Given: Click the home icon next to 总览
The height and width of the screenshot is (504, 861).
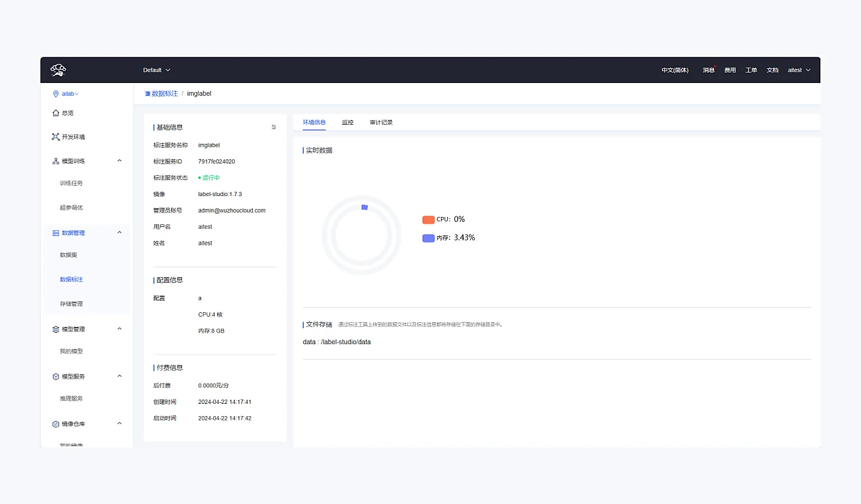Looking at the screenshot, I should 56,113.
